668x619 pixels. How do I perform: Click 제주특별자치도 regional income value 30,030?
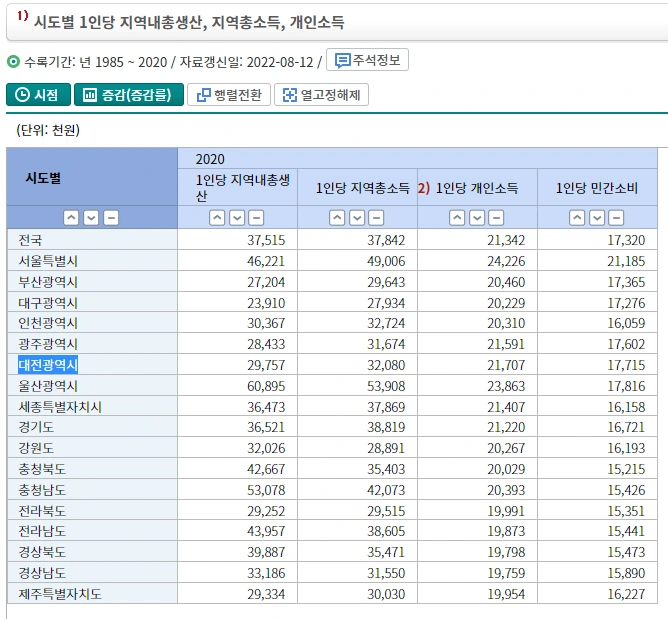coord(386,594)
